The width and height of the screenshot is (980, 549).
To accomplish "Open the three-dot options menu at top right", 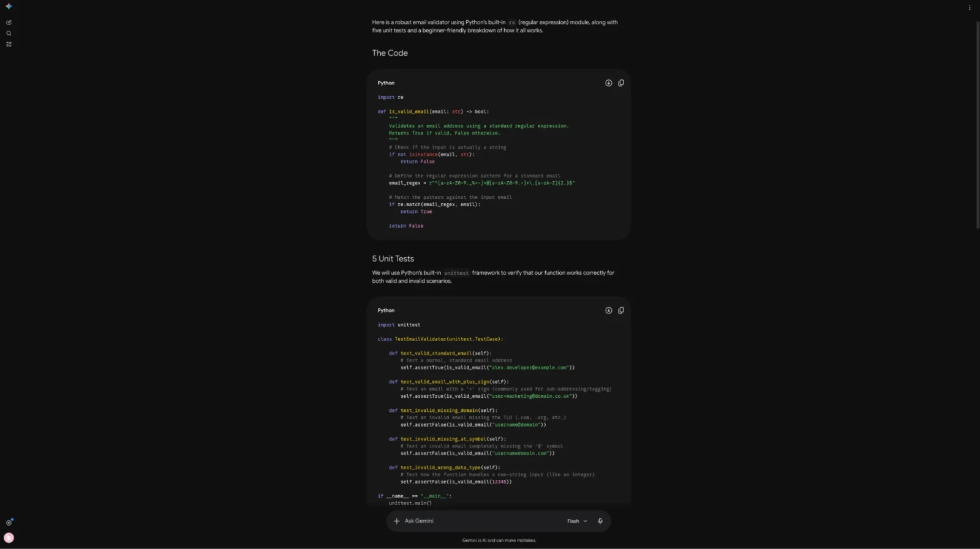I will tap(970, 7).
